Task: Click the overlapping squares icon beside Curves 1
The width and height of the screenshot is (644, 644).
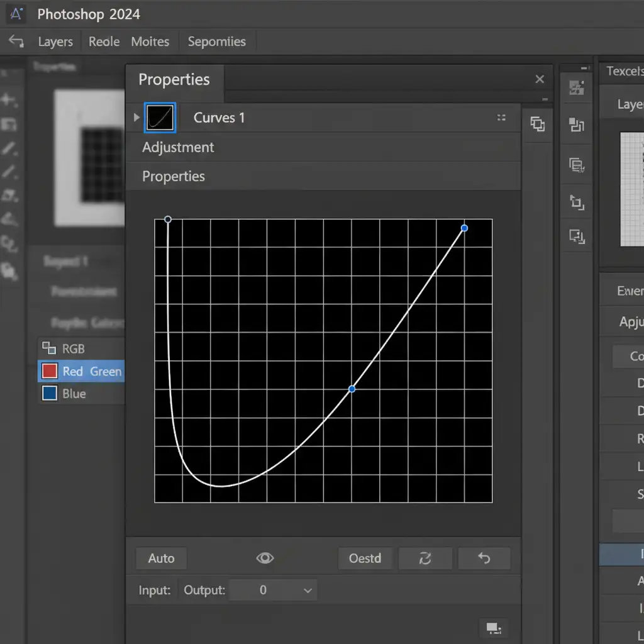Action: pyautogui.click(x=538, y=124)
